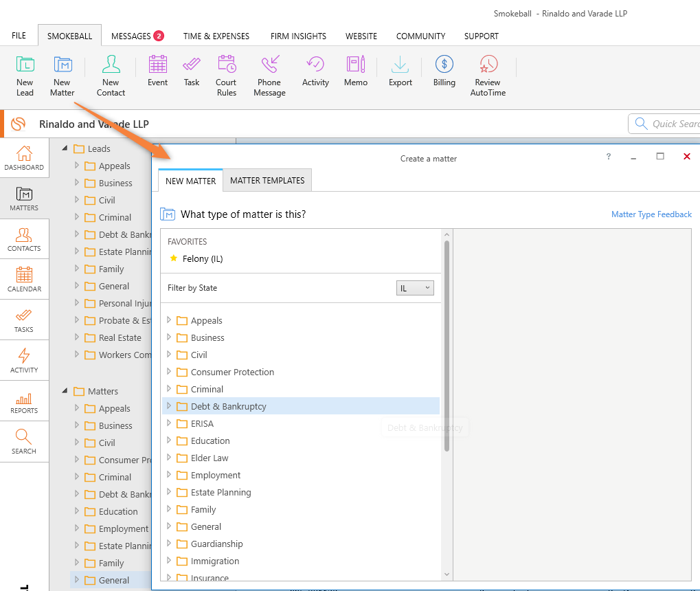The width and height of the screenshot is (700, 591).
Task: Open Court Rules tool
Action: 226,76
